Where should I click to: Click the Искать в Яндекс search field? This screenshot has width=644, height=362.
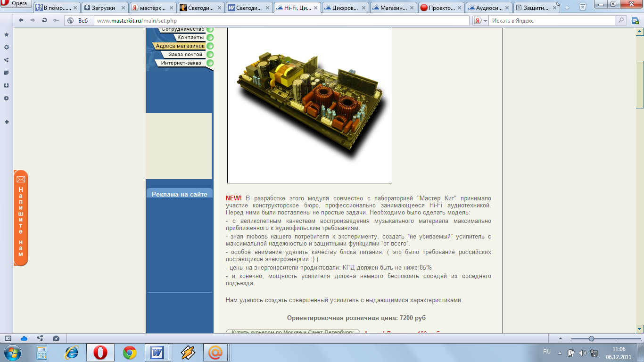(x=552, y=21)
